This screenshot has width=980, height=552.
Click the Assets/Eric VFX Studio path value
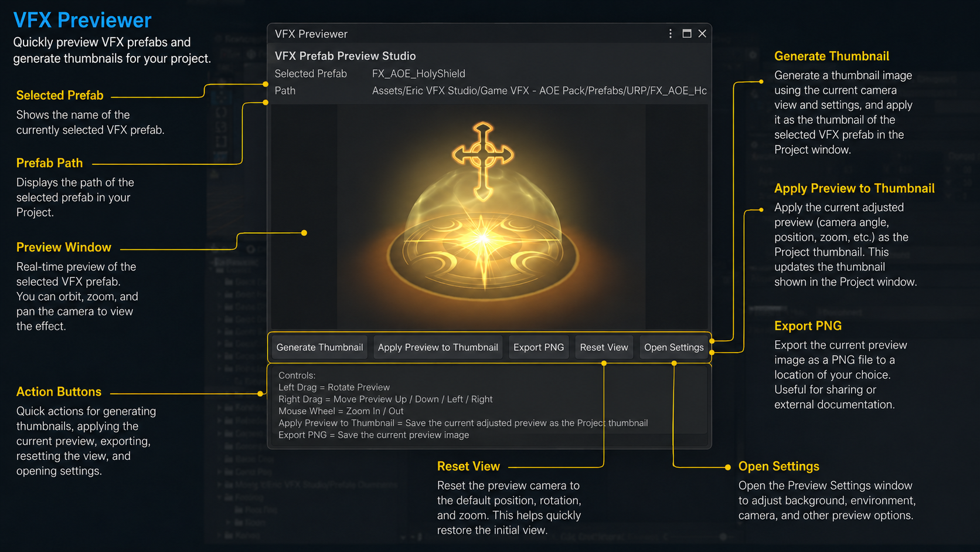pos(539,91)
